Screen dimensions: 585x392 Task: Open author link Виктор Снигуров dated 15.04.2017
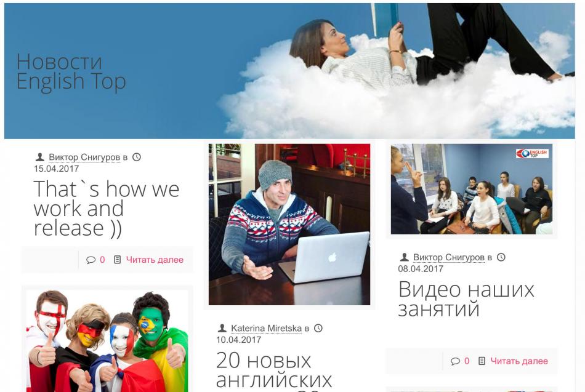click(x=85, y=158)
